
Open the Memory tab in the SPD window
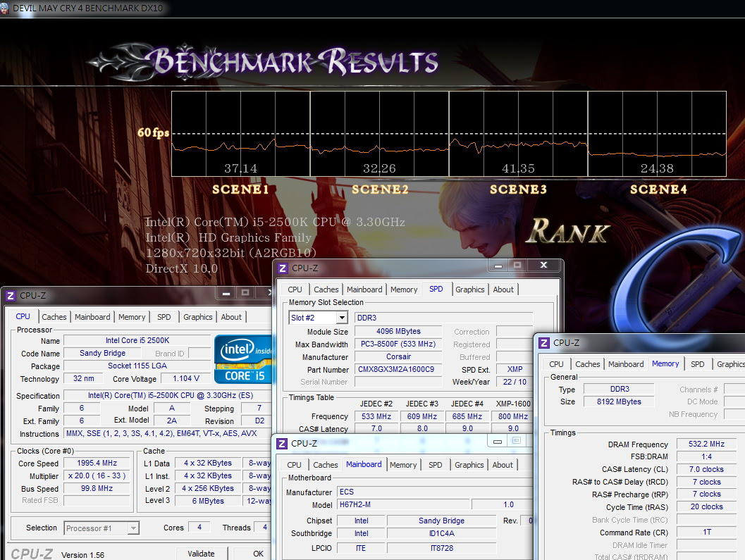coord(403,290)
